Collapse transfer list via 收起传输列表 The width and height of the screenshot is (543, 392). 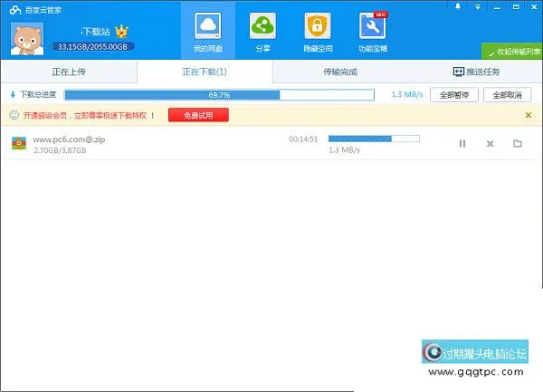pyautogui.click(x=511, y=52)
